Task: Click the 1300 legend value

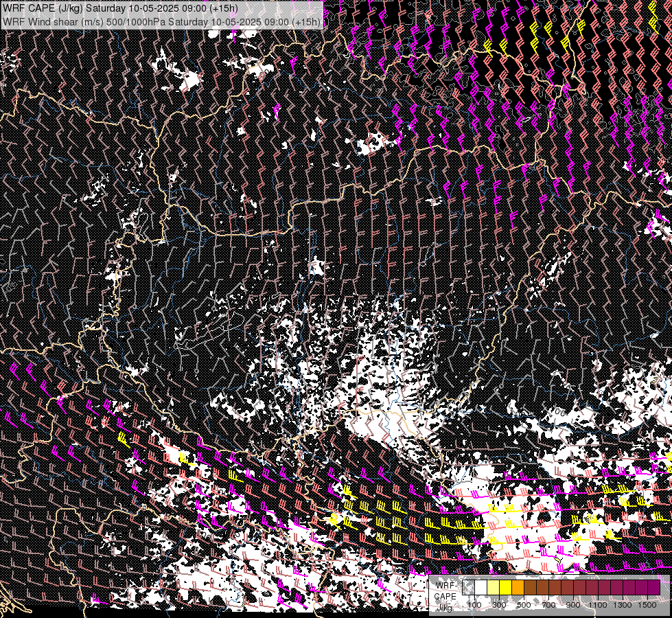Action: coord(623,605)
